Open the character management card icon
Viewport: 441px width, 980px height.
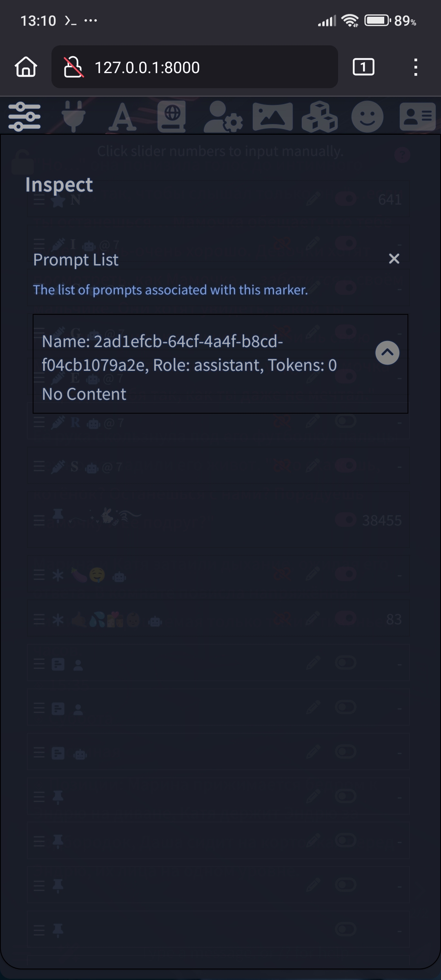coord(417,117)
